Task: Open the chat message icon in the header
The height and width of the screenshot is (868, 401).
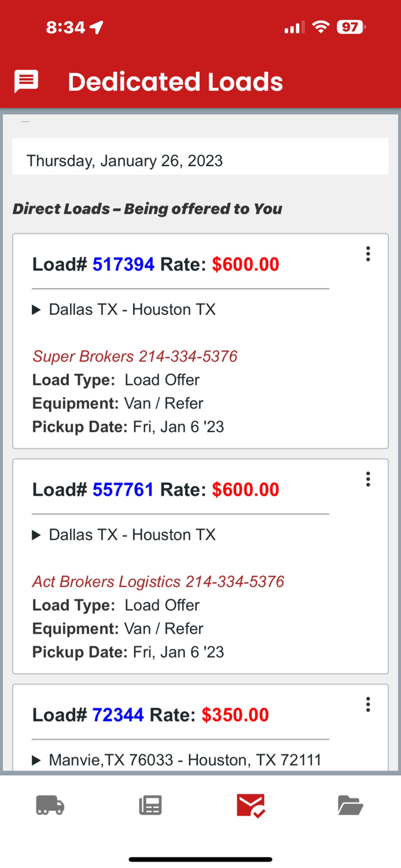Action: (25, 82)
